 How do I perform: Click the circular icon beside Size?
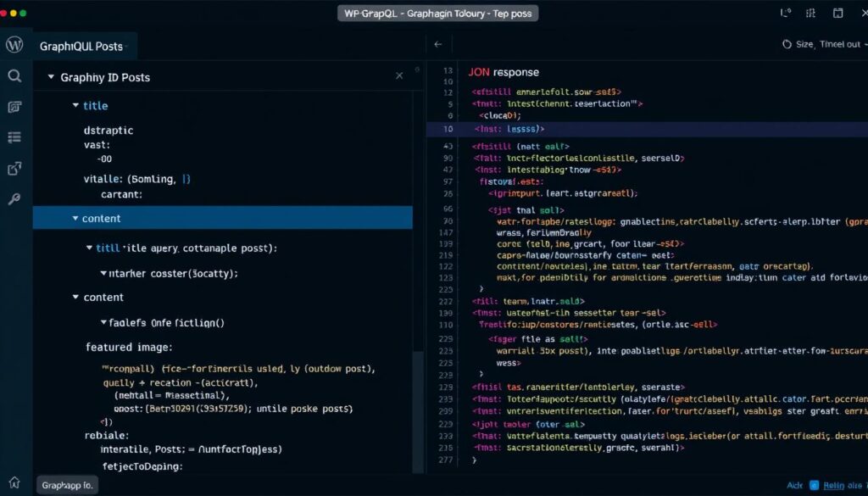787,44
